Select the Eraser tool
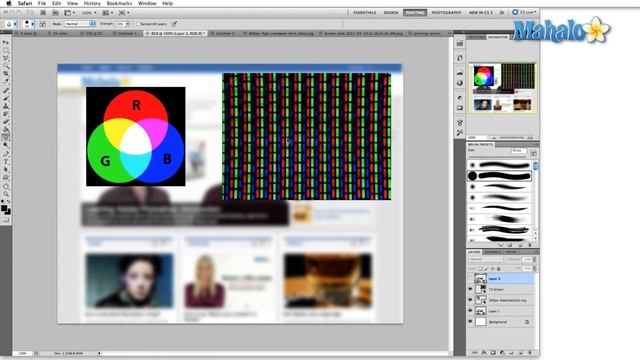640x360 pixels. pyautogui.click(x=6, y=122)
